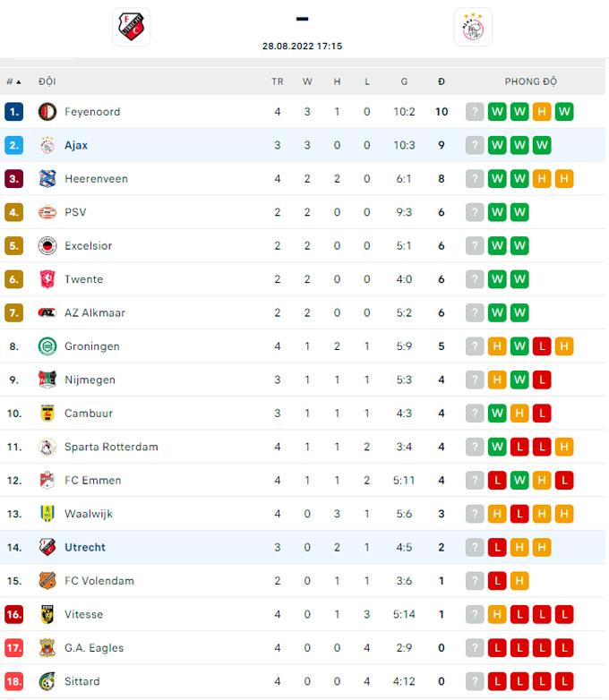
Task: Click the Sittard club logo
Action: [x=47, y=681]
